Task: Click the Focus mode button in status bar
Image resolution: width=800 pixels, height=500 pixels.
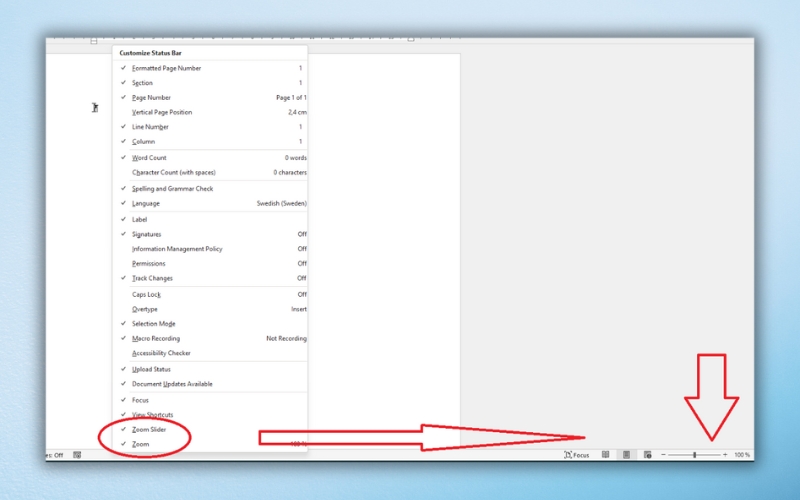Action: [575, 455]
